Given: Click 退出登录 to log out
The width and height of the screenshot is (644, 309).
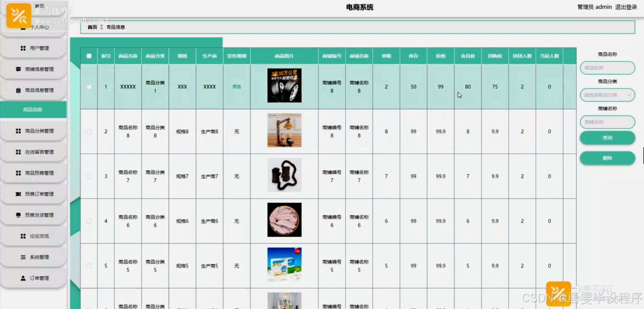Looking at the screenshot, I should pos(626,7).
